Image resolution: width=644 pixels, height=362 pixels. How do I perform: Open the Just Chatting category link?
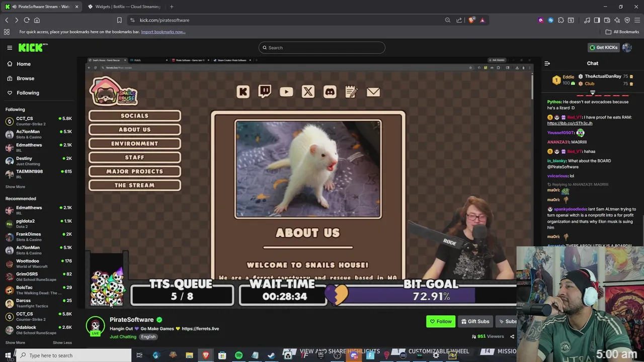[123, 337]
